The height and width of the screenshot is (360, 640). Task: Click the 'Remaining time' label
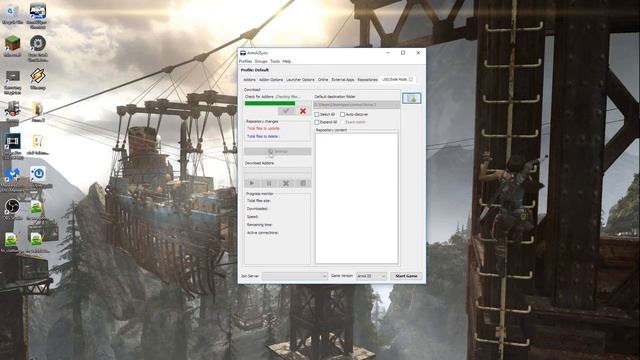pyautogui.click(x=259, y=225)
